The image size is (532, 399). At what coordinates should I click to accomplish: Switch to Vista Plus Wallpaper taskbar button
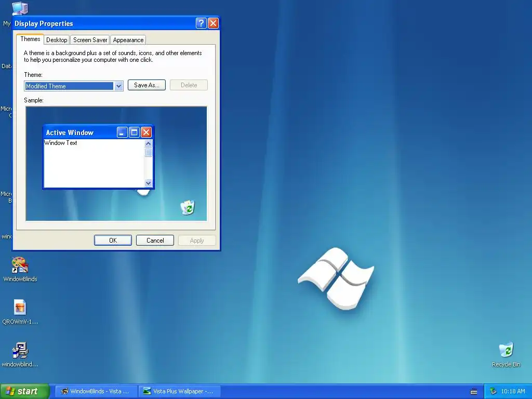[179, 391]
